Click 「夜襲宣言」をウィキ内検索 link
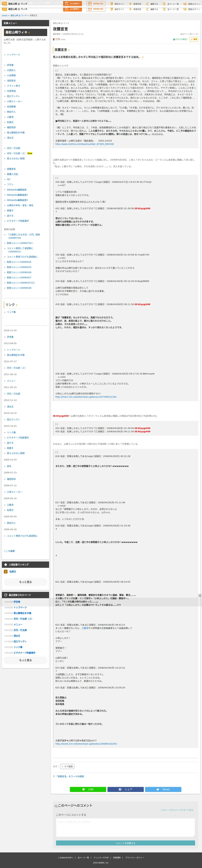The width and height of the screenshot is (202, 868). click(x=70, y=776)
